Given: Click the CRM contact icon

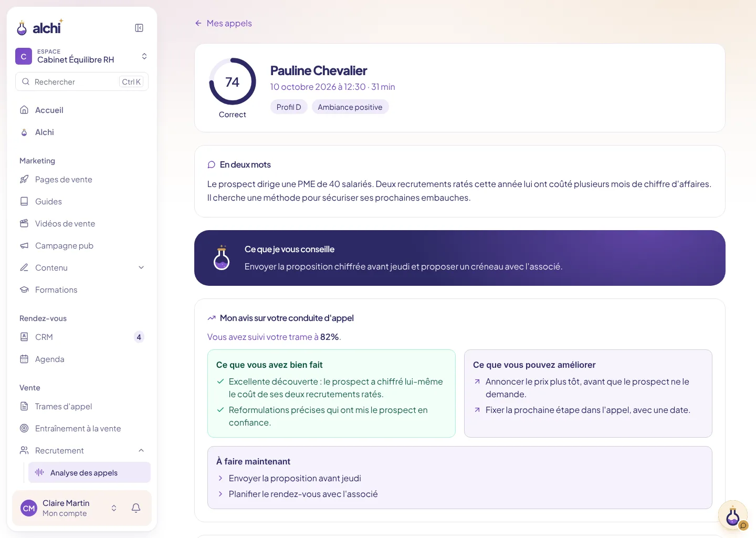Looking at the screenshot, I should pos(24,337).
